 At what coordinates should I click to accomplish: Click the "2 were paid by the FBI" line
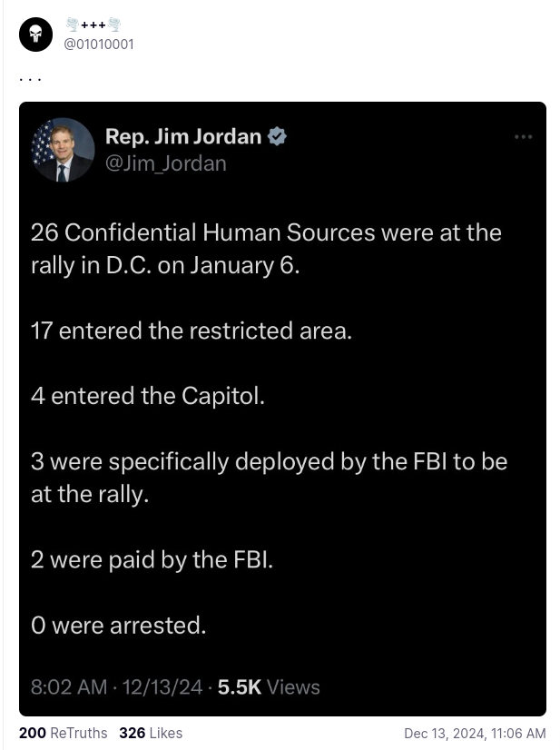pos(152,559)
